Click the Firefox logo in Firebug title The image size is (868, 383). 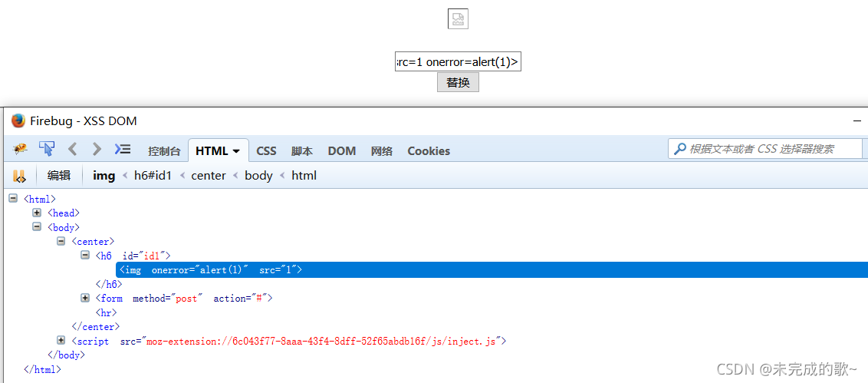coord(18,121)
